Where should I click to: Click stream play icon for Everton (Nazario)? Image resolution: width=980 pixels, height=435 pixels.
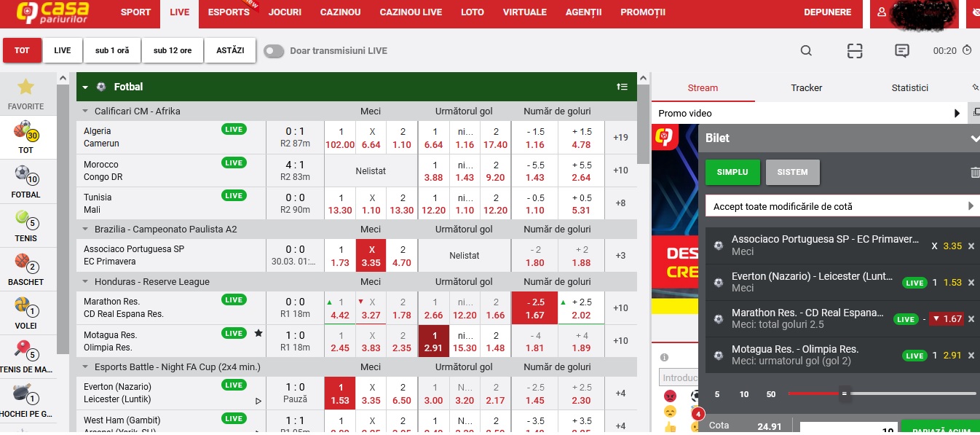click(258, 401)
